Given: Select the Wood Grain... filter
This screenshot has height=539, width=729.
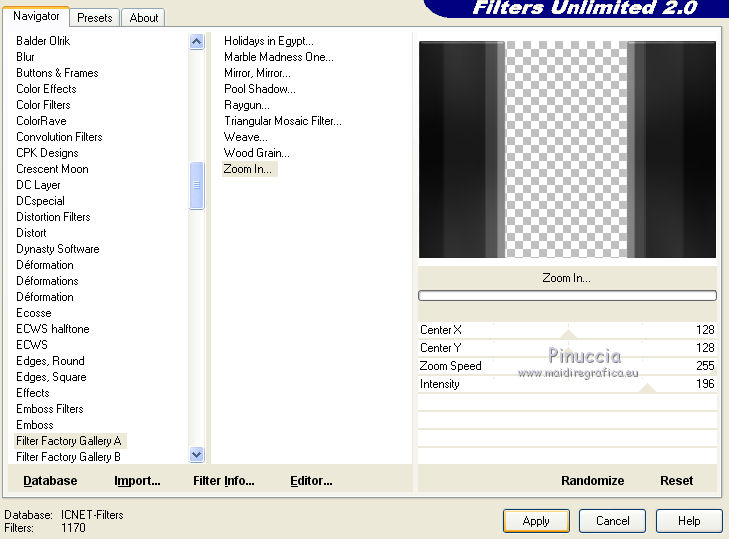Looking at the screenshot, I should pos(256,153).
